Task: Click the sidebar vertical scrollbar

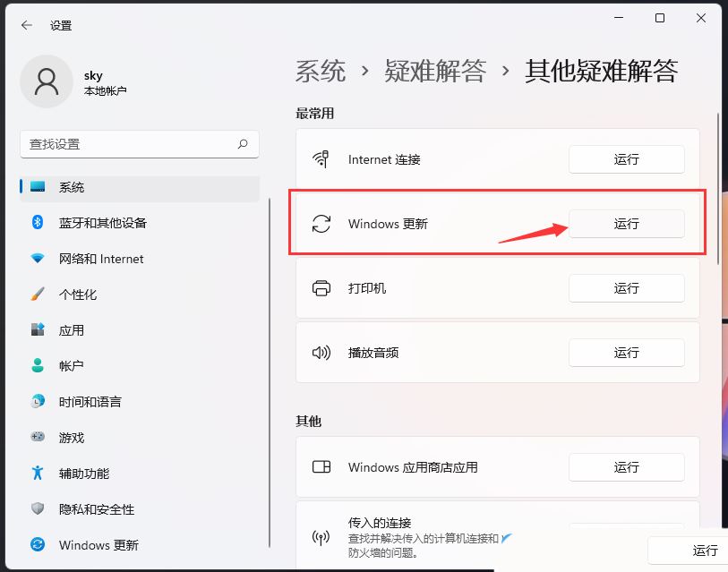Action: (x=270, y=372)
